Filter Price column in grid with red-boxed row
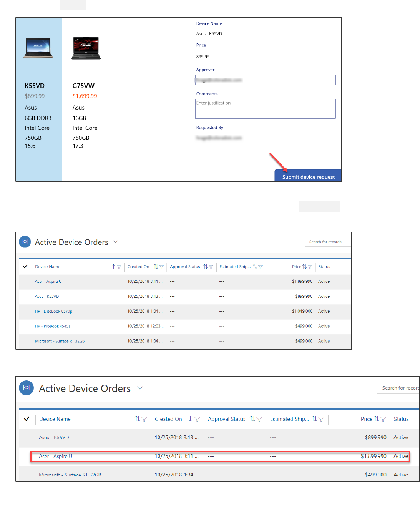 click(383, 419)
